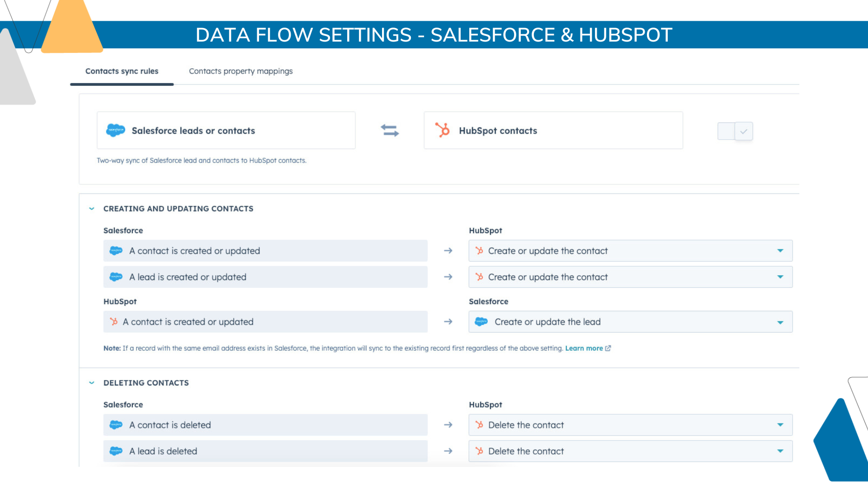Select the HubSpot contacts card
868x488 pixels.
pyautogui.click(x=553, y=131)
